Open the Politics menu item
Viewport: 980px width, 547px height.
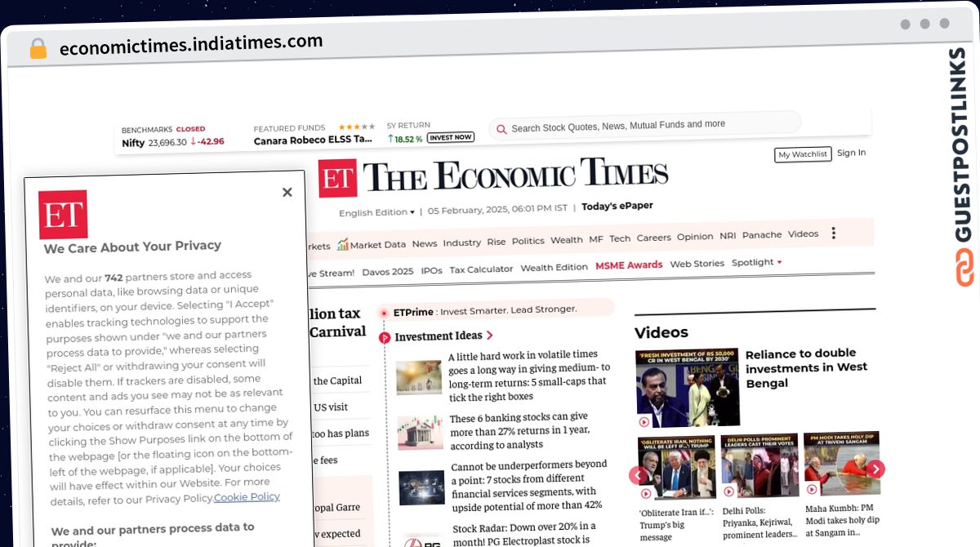pos(528,242)
